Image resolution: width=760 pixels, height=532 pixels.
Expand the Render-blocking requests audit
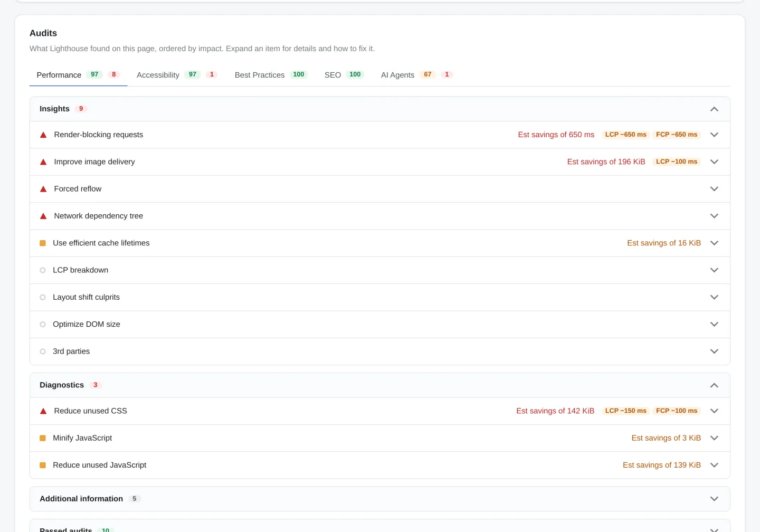(380, 135)
